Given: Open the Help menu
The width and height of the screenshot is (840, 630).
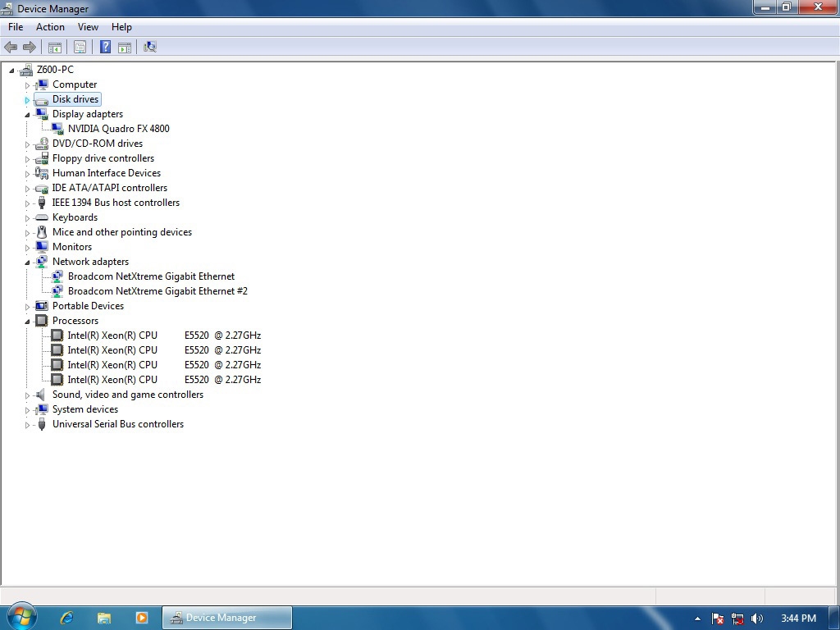Looking at the screenshot, I should (x=121, y=27).
